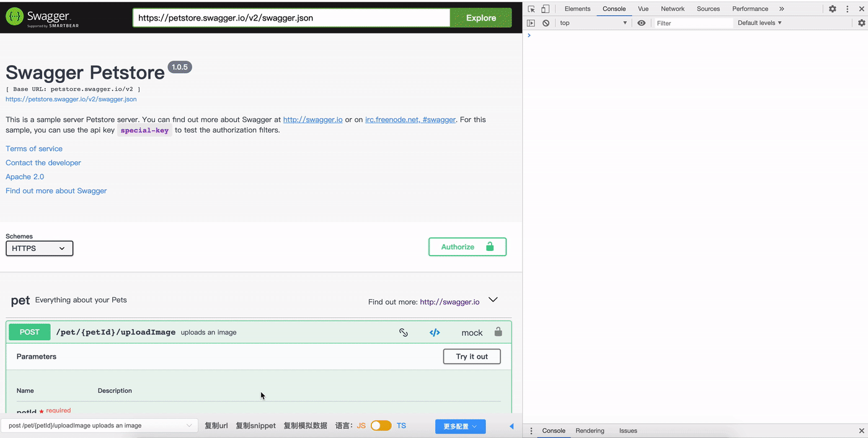Click the copy link icon on POST endpoint

pos(404,333)
